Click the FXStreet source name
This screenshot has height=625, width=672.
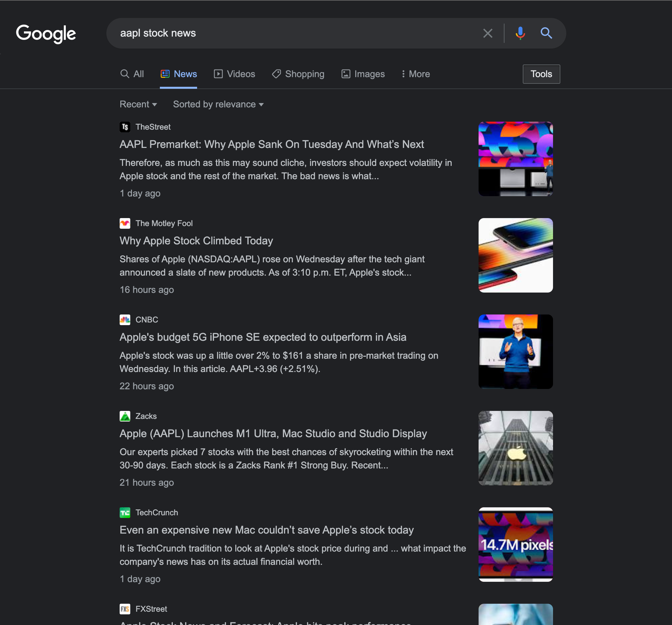click(151, 609)
